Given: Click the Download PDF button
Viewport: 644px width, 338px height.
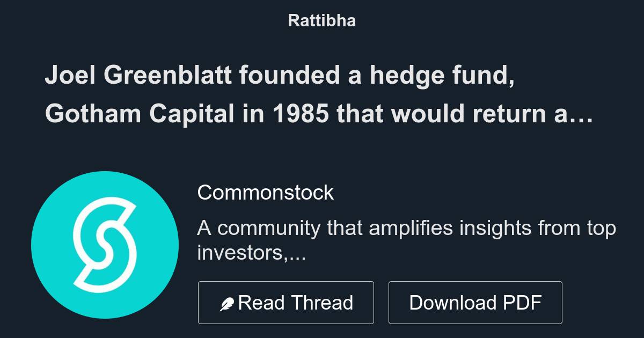Looking at the screenshot, I should click(x=475, y=302).
